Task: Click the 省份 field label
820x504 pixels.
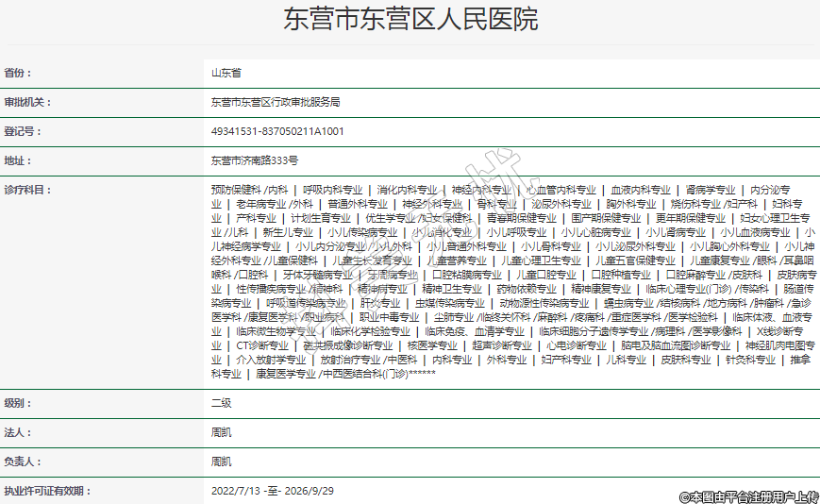Action: pos(18,73)
